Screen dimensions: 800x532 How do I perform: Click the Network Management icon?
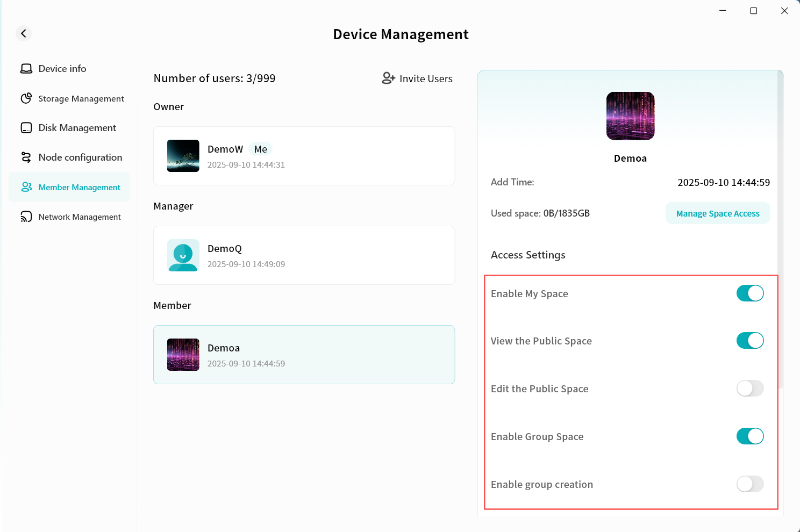click(26, 217)
